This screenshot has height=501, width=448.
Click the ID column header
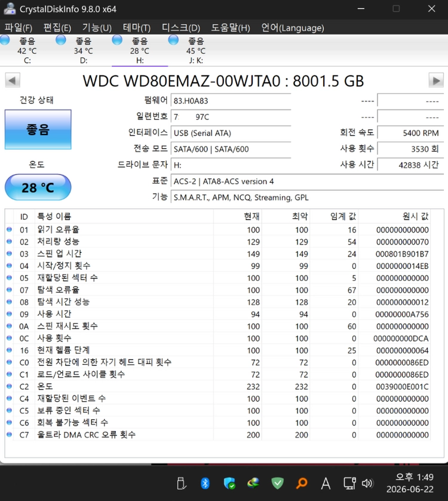tap(24, 216)
